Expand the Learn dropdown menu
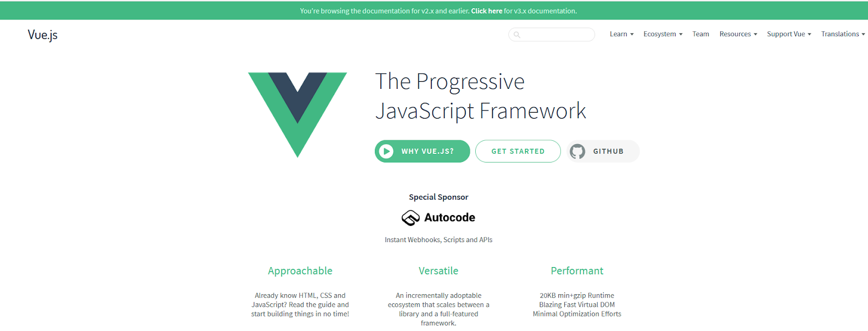This screenshot has height=331, width=868. [622, 34]
